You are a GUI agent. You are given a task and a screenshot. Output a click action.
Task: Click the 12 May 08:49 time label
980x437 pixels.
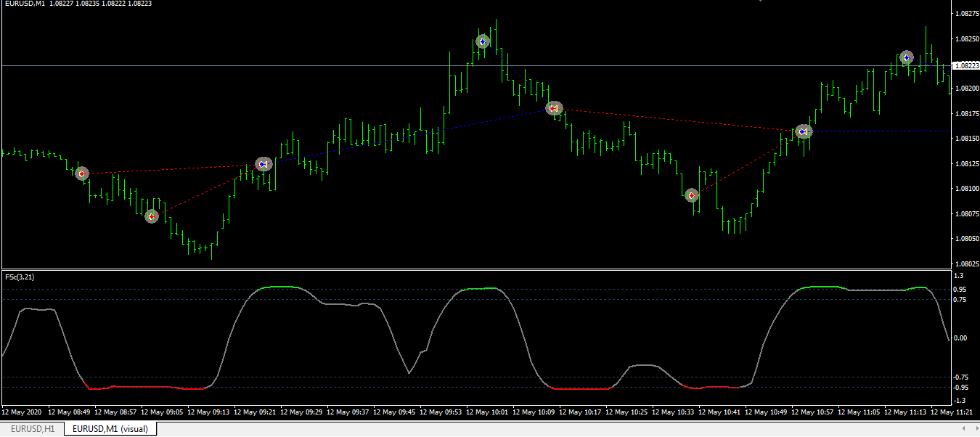point(70,412)
